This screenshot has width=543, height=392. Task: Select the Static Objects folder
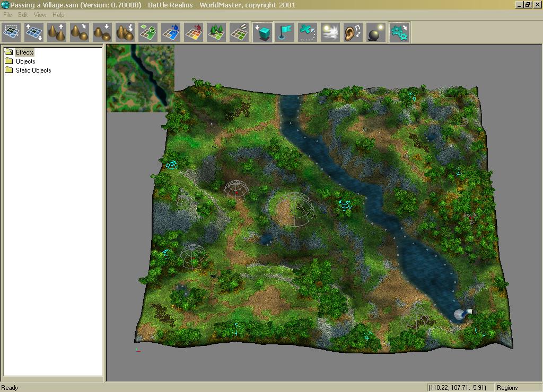33,70
